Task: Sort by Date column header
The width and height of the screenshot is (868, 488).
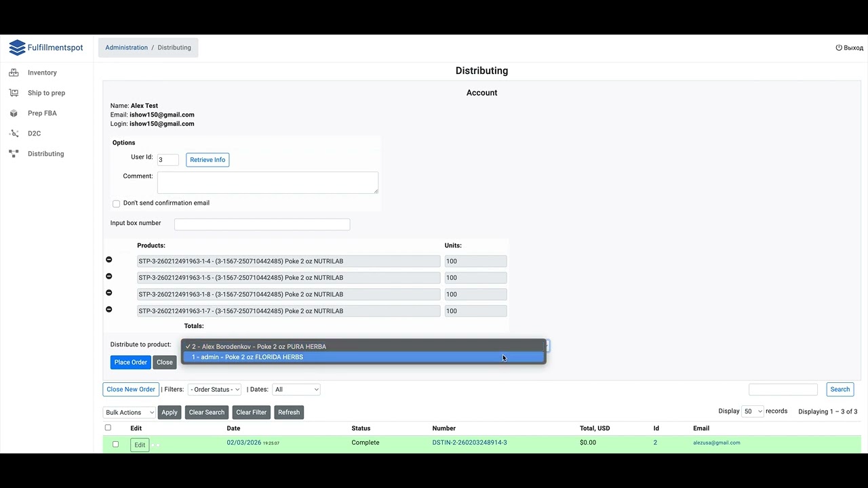Action: pos(233,428)
